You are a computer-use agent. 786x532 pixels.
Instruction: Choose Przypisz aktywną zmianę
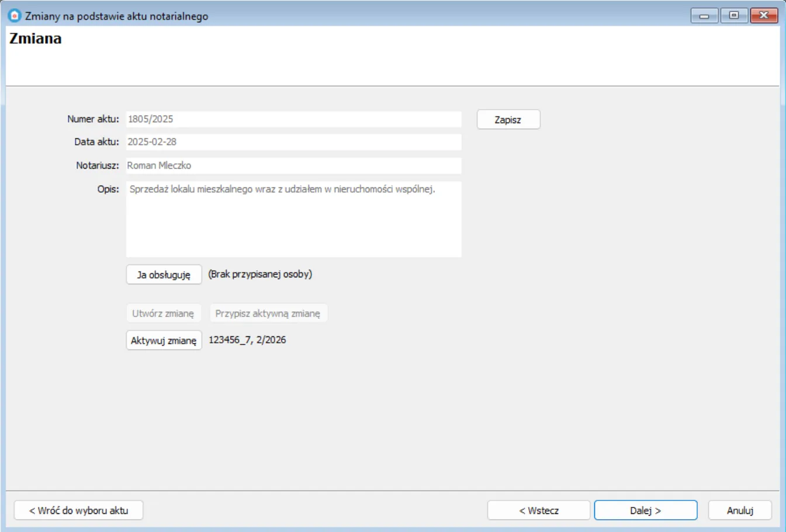pos(268,314)
